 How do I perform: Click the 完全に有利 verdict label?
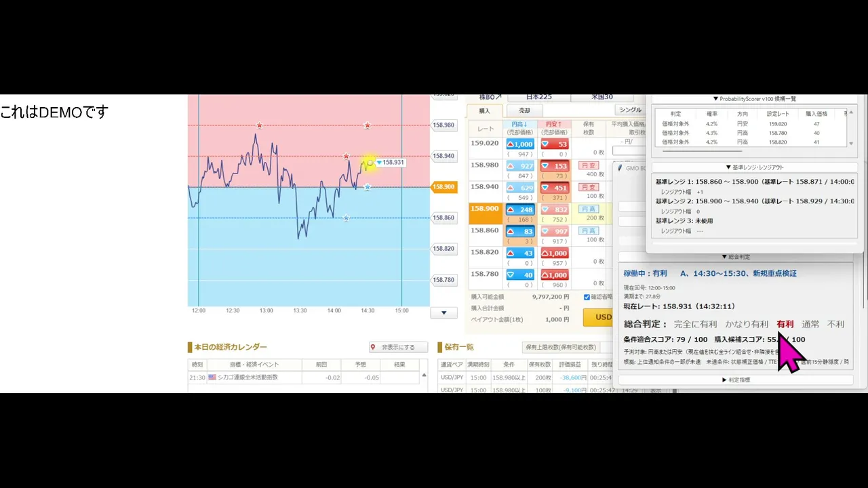[x=696, y=325]
